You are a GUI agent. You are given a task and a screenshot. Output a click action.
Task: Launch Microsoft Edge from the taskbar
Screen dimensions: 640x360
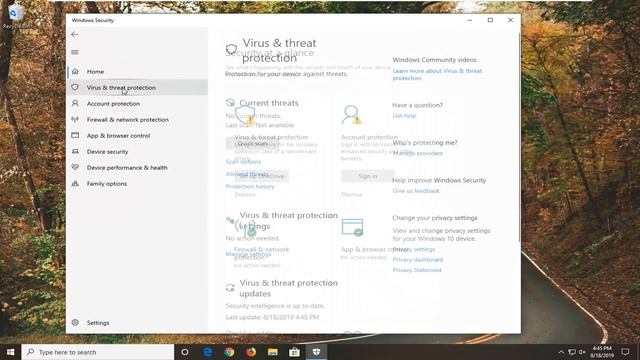tap(208, 352)
